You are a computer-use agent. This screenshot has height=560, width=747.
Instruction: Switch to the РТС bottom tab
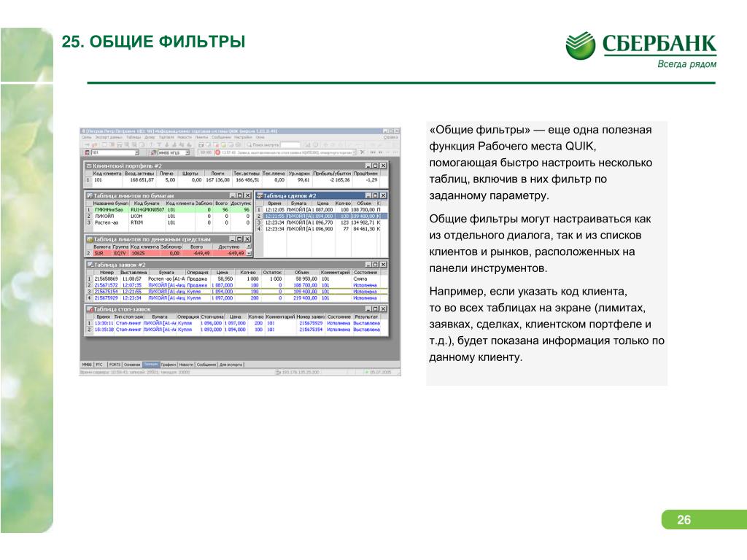(x=99, y=365)
